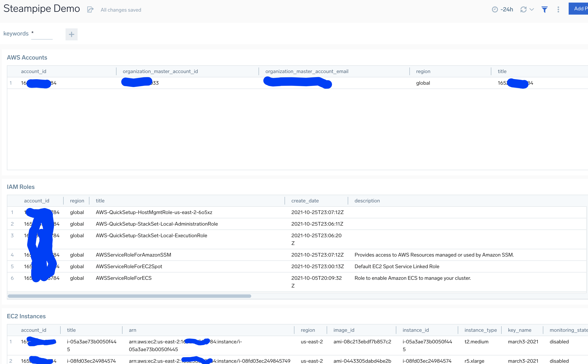Sort by organization_master_account_id column header
Screen dimensions: 588x364
[160, 71]
